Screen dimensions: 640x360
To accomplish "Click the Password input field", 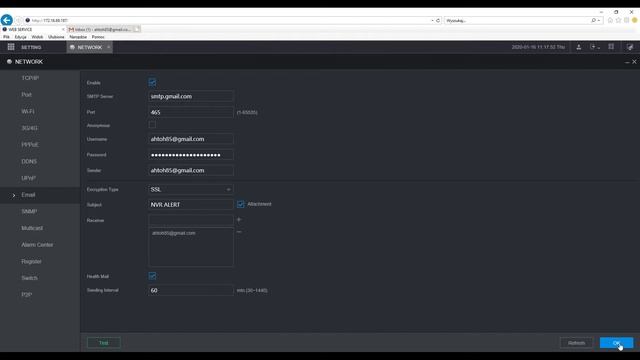I will (191, 155).
